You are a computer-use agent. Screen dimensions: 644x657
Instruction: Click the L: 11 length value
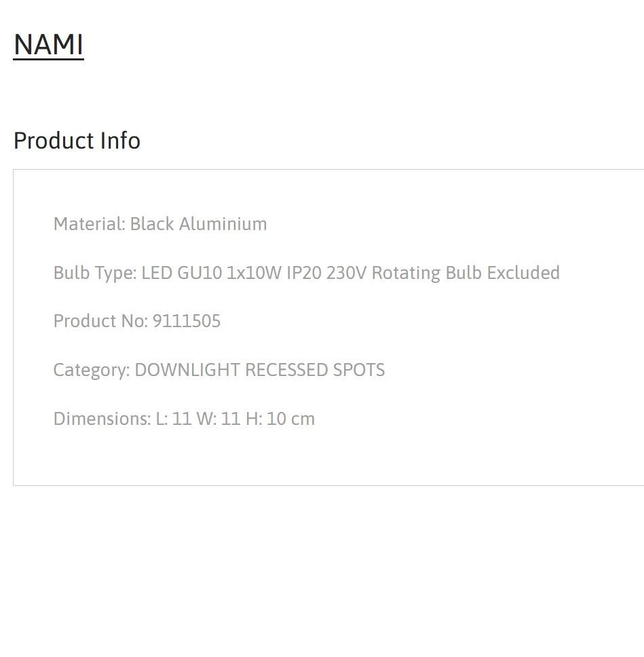pyautogui.click(x=174, y=419)
